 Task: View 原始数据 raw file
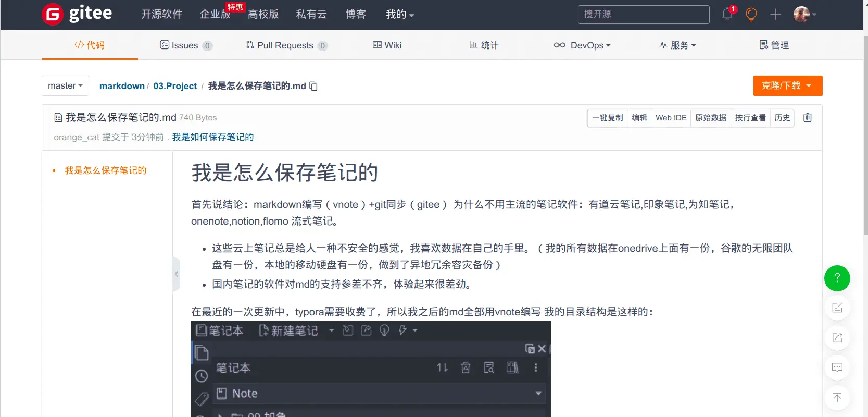click(x=711, y=118)
